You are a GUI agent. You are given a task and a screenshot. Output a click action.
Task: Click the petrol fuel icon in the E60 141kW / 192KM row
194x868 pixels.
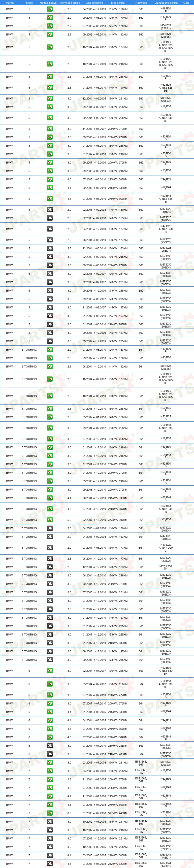[x=50, y=34]
